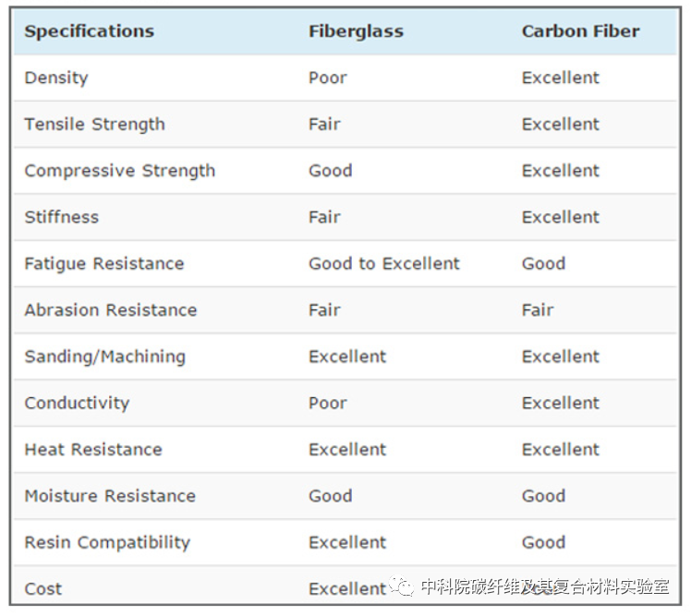Click Fiberglass Poor rating for Density
691x616 pixels.
pos(328,78)
